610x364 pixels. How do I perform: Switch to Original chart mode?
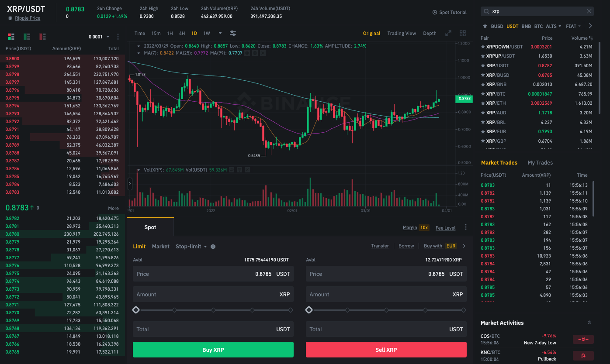click(x=371, y=33)
